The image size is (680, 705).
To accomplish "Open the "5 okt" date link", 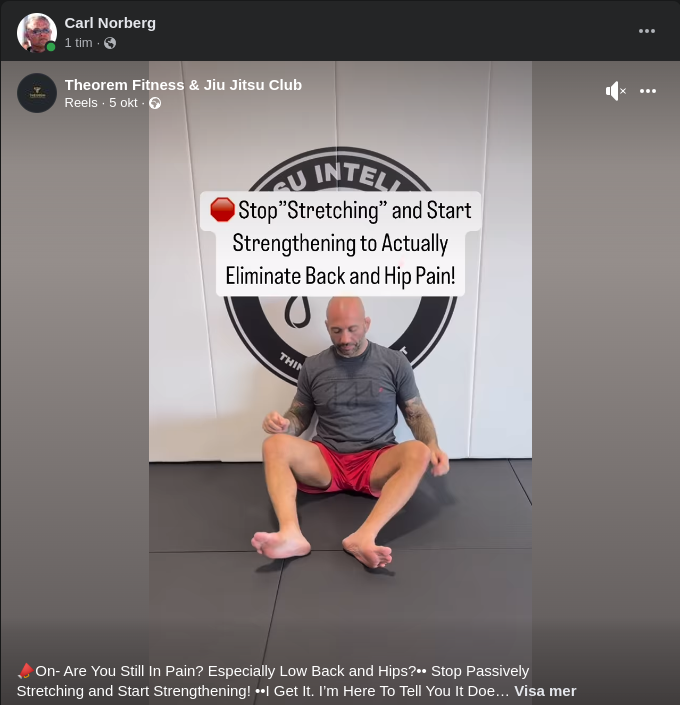I will coord(123,103).
